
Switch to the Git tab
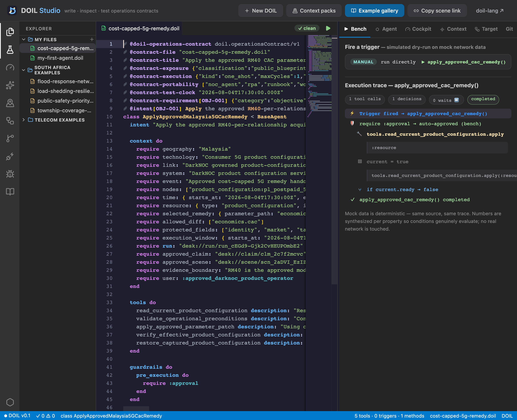[509, 29]
